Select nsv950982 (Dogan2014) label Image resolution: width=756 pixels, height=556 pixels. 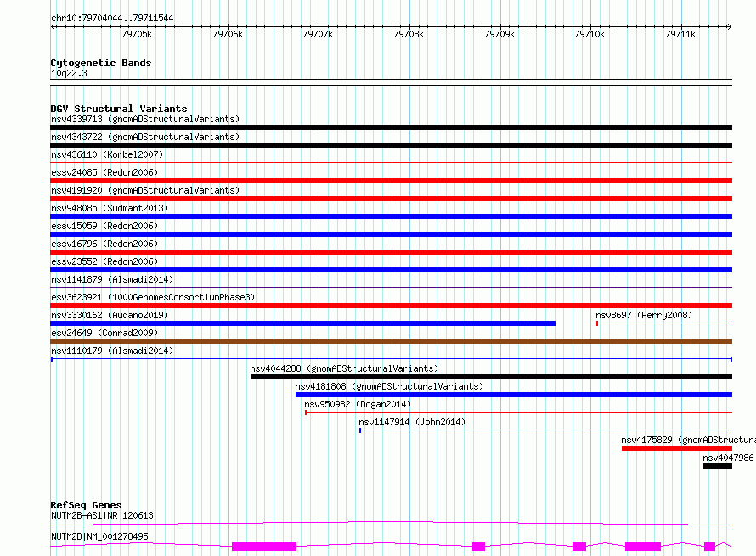tap(358, 404)
